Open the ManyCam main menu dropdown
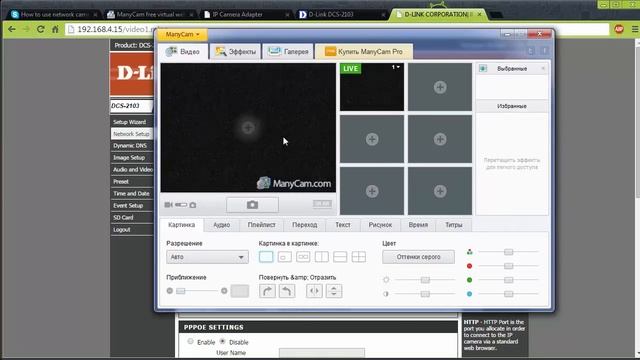The image size is (640, 360). 182,34
